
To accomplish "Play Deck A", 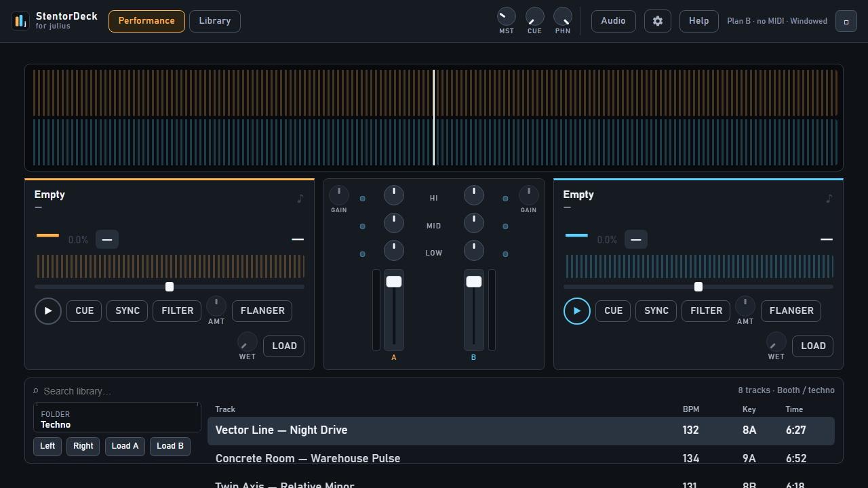I will (48, 311).
